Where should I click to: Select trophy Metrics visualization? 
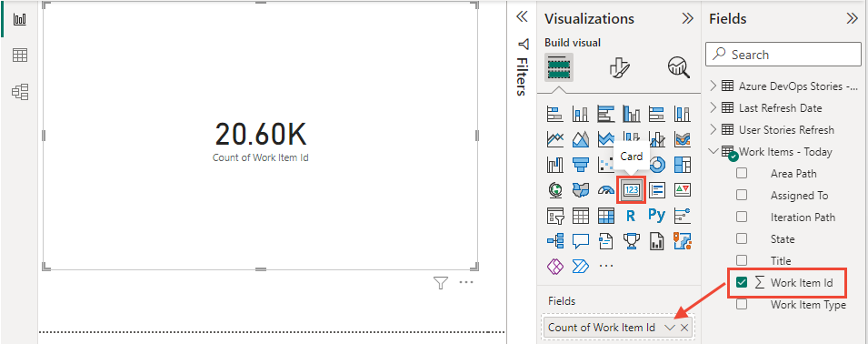(x=631, y=240)
